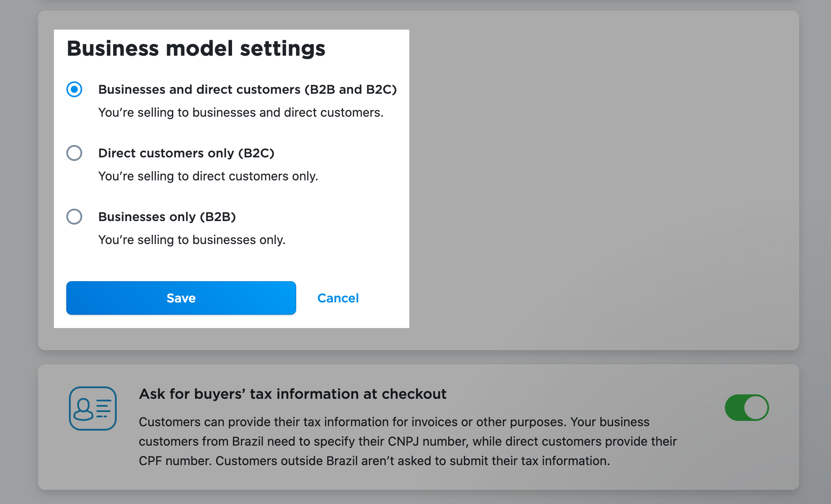The height and width of the screenshot is (504, 831).
Task: Toggle the tax information at checkout switch
Action: coord(747,408)
